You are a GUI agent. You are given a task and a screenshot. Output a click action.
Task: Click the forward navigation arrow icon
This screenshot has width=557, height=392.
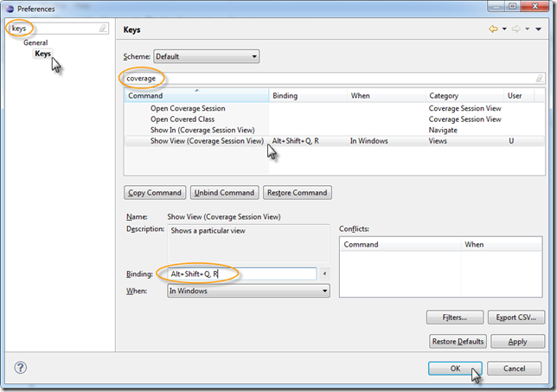515,29
